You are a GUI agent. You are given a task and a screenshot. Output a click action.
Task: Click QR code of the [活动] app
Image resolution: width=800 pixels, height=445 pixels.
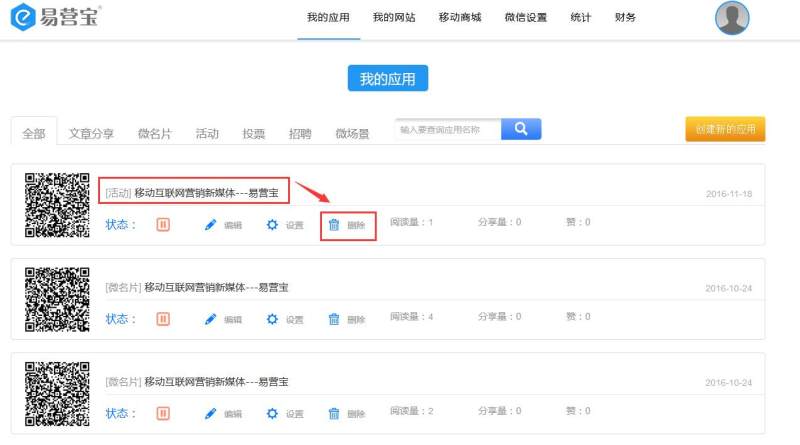pyautogui.click(x=57, y=205)
